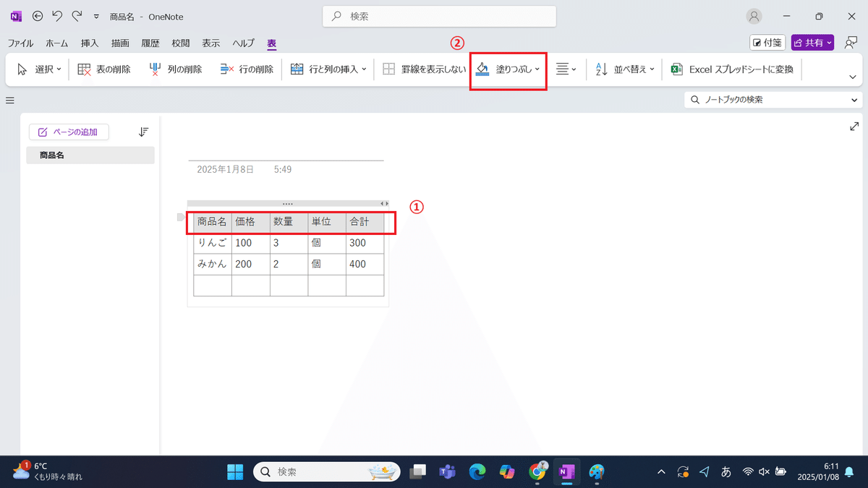Open Google Chrome from taskbar
This screenshot has height=488, width=868.
[x=537, y=471]
